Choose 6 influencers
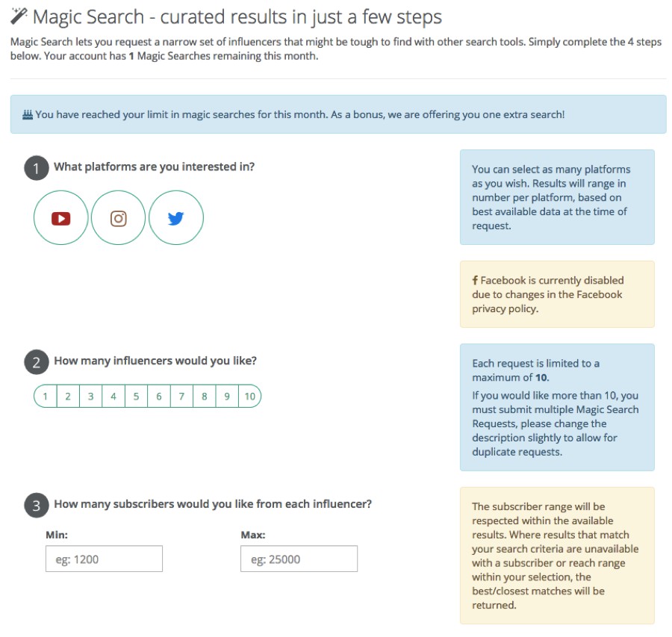 [158, 396]
